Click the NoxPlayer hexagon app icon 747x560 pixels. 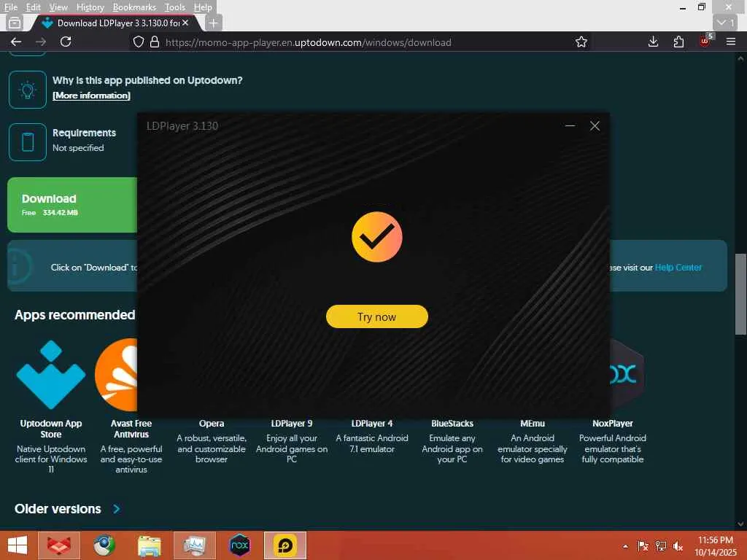point(627,374)
